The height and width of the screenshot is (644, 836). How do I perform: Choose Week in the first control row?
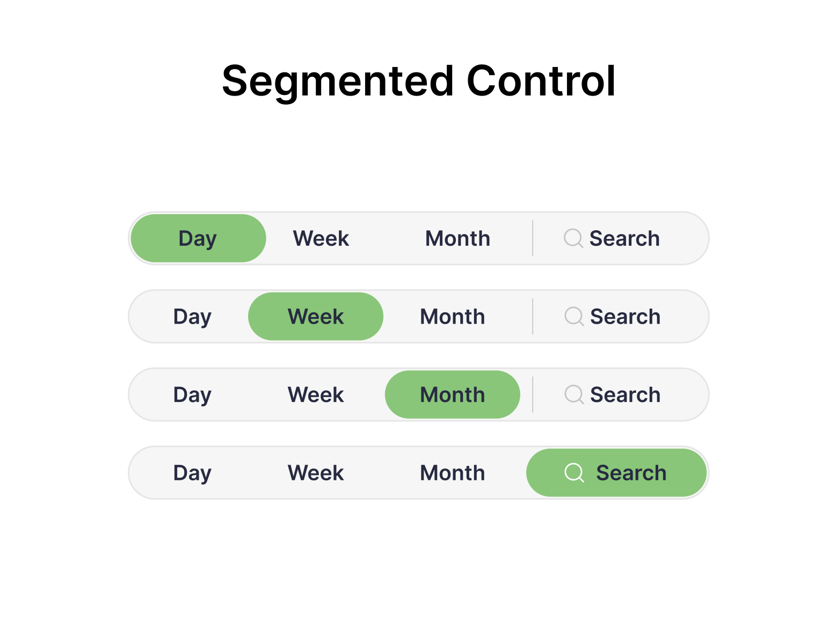[321, 238]
